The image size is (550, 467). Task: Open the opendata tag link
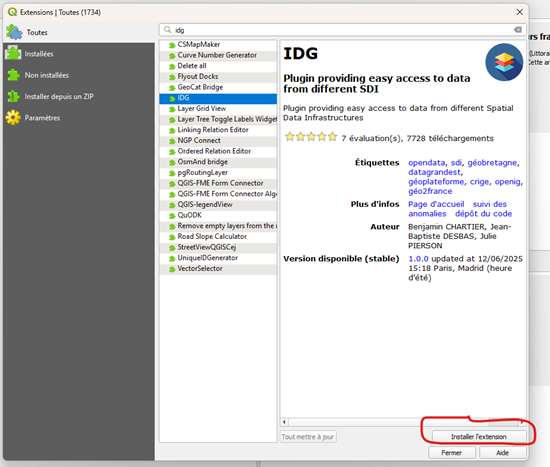click(427, 163)
